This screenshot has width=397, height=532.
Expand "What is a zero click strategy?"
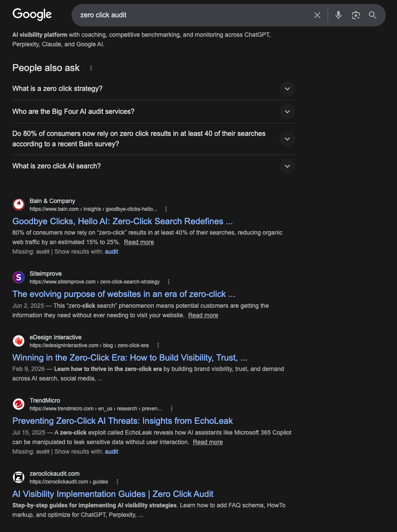point(287,89)
